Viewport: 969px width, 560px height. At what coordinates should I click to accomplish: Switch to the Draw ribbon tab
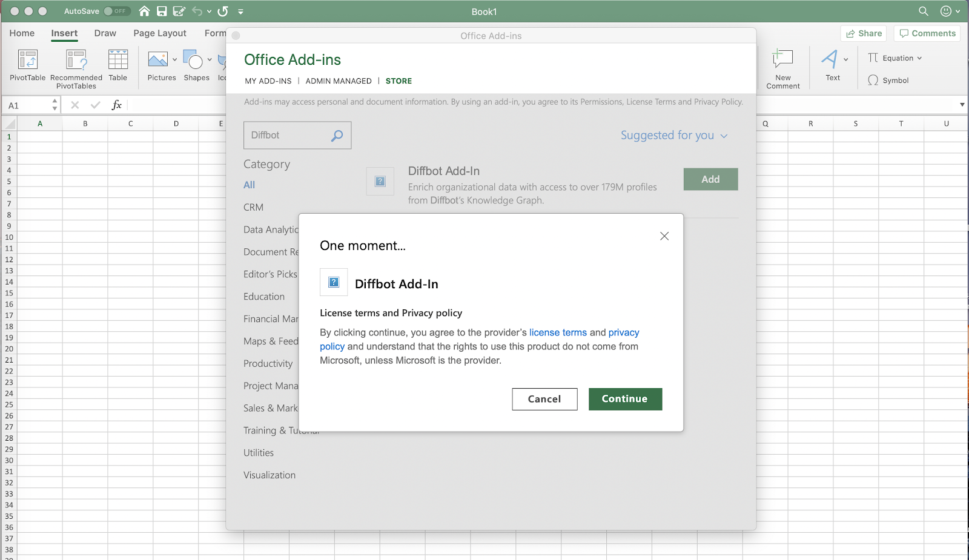(105, 33)
